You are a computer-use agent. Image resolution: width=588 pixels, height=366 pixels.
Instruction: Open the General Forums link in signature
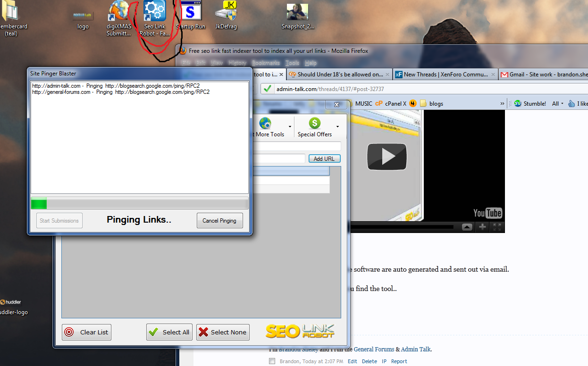point(374,349)
